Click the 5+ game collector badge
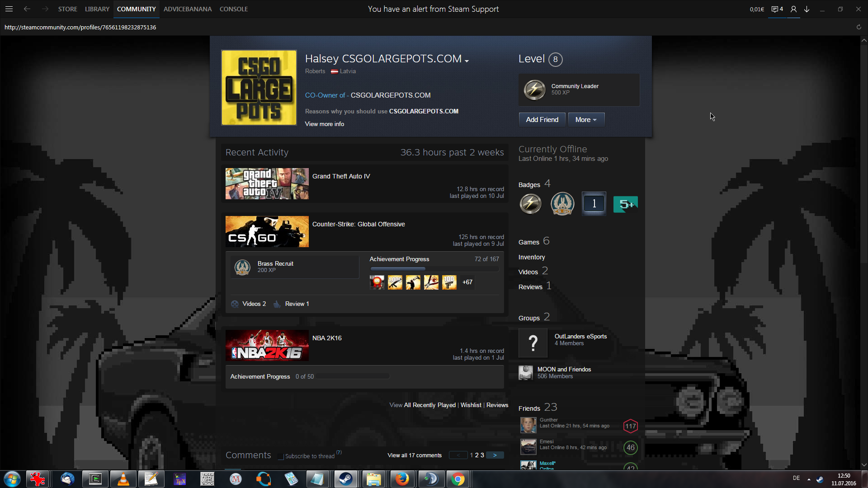The width and height of the screenshot is (868, 488). click(x=625, y=204)
